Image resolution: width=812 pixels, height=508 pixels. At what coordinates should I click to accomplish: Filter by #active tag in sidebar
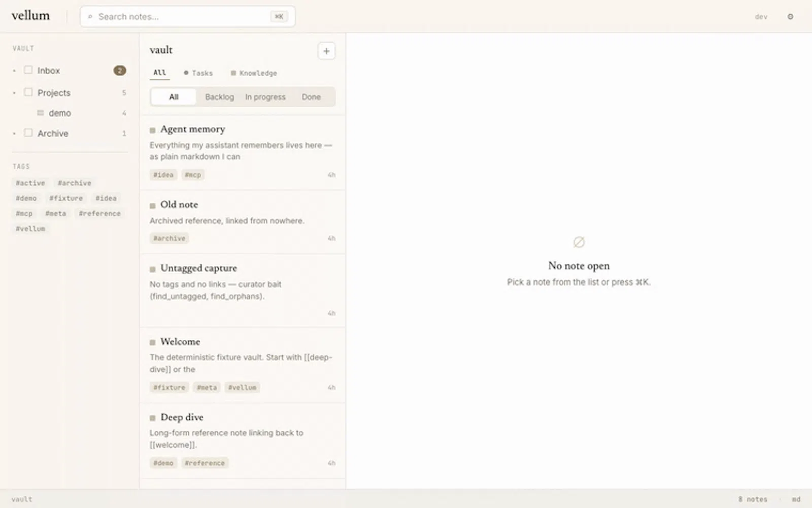tap(30, 183)
